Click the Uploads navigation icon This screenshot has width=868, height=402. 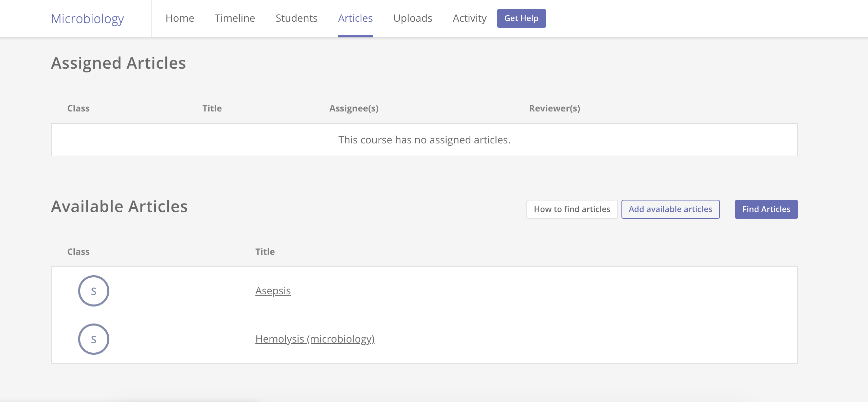(x=412, y=18)
